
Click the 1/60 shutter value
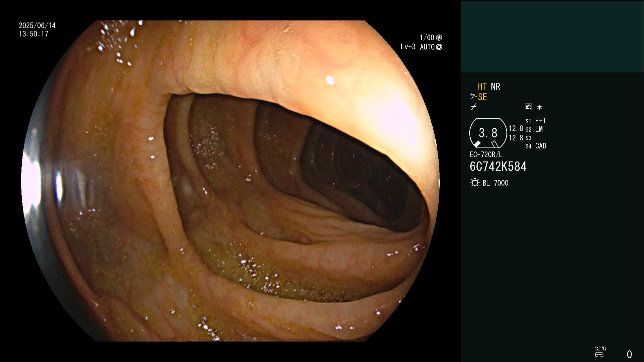pyautogui.click(x=427, y=38)
